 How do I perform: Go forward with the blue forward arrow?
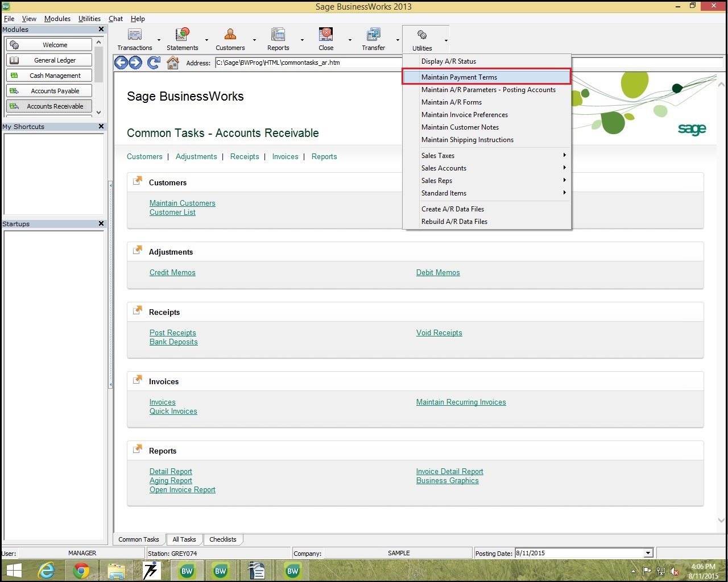click(135, 63)
